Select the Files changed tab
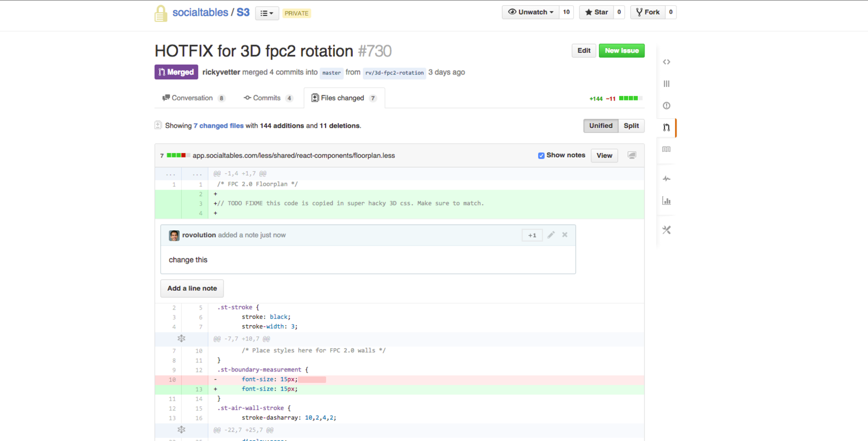868x441 pixels. (x=344, y=98)
